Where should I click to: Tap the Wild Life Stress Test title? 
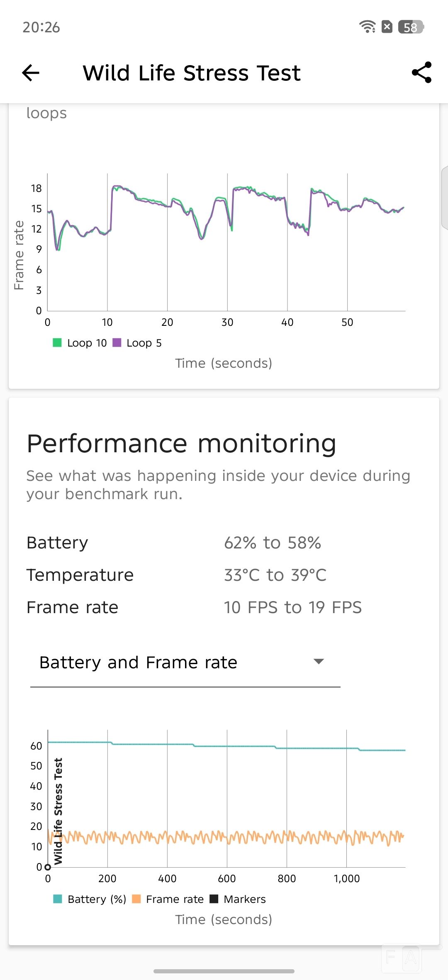pos(191,73)
